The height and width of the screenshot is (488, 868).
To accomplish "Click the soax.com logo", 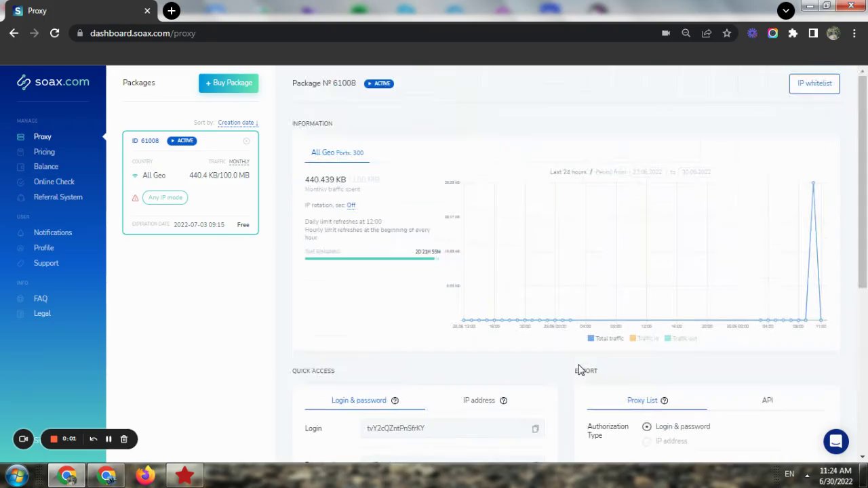I will (x=53, y=82).
